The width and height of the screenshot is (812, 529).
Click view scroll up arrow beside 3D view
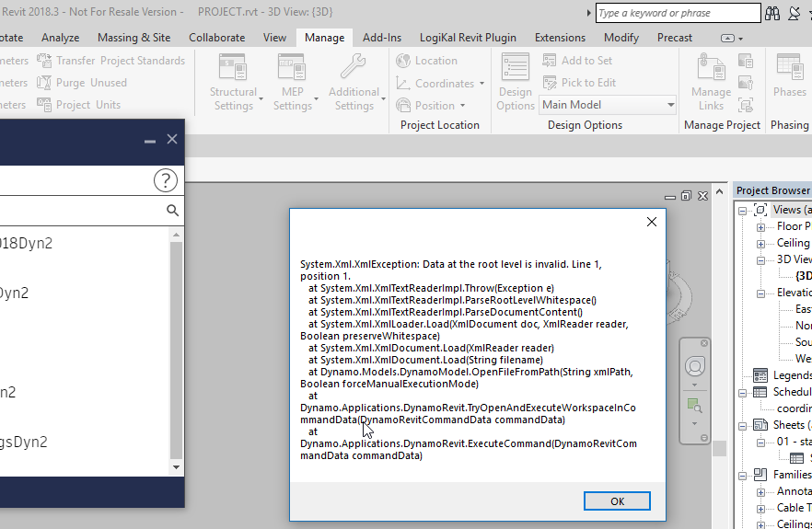pos(719,192)
